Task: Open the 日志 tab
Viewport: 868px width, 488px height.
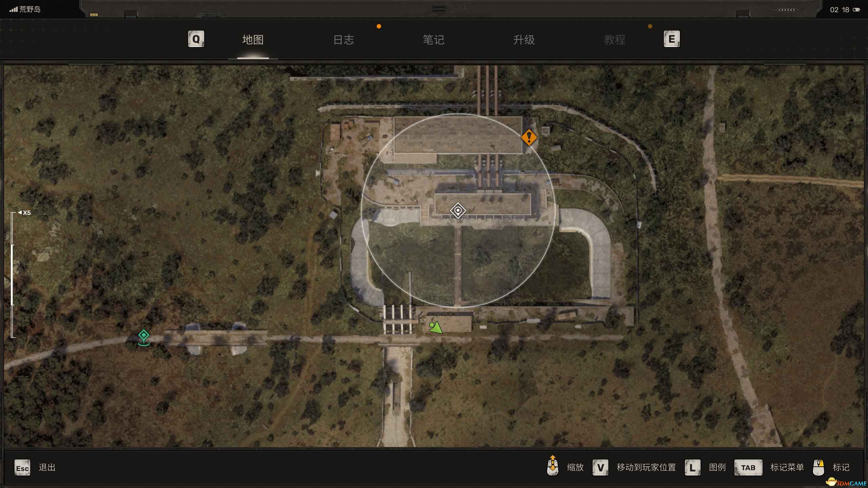Action: click(343, 40)
